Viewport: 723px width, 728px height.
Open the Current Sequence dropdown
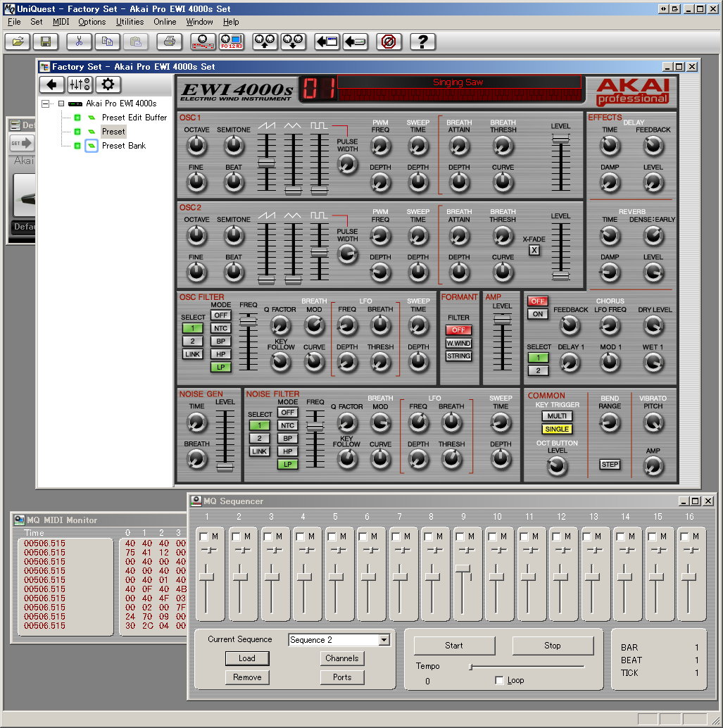tap(383, 639)
